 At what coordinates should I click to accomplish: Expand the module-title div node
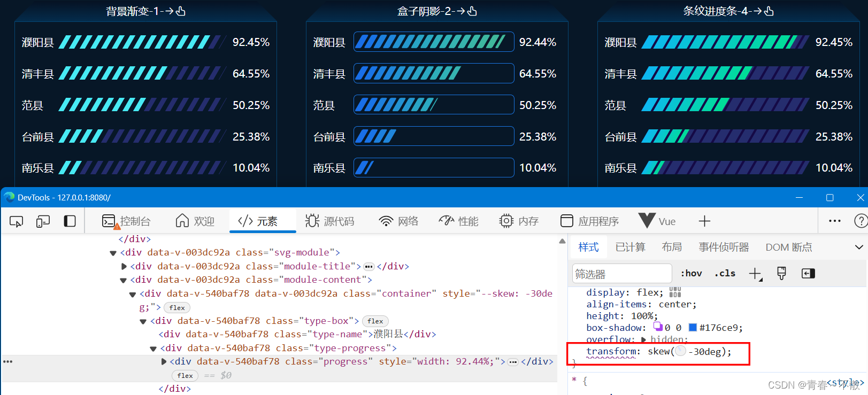click(124, 266)
